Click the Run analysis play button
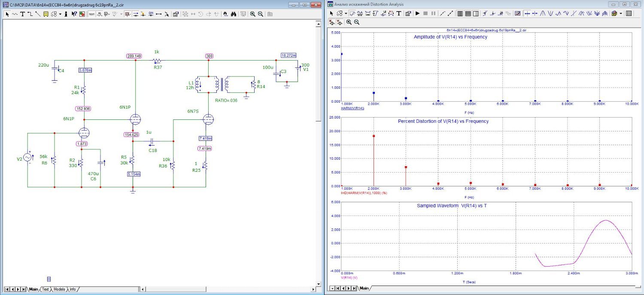 click(417, 13)
